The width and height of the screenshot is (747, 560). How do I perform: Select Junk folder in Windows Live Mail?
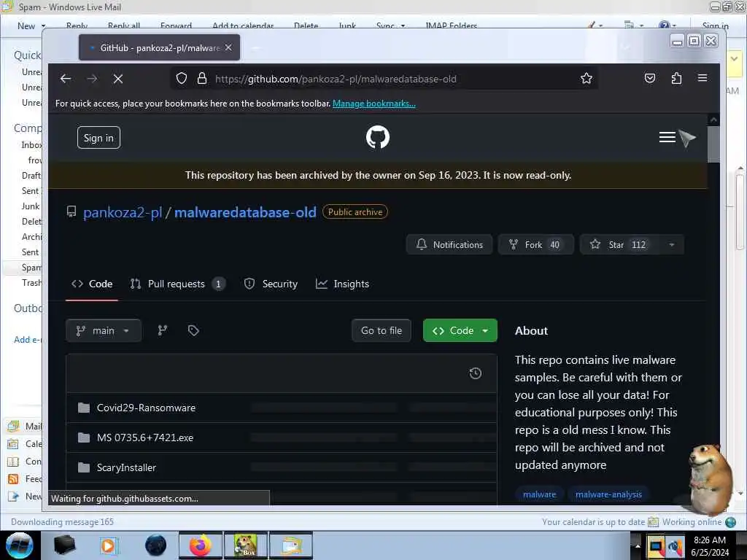tap(31, 206)
